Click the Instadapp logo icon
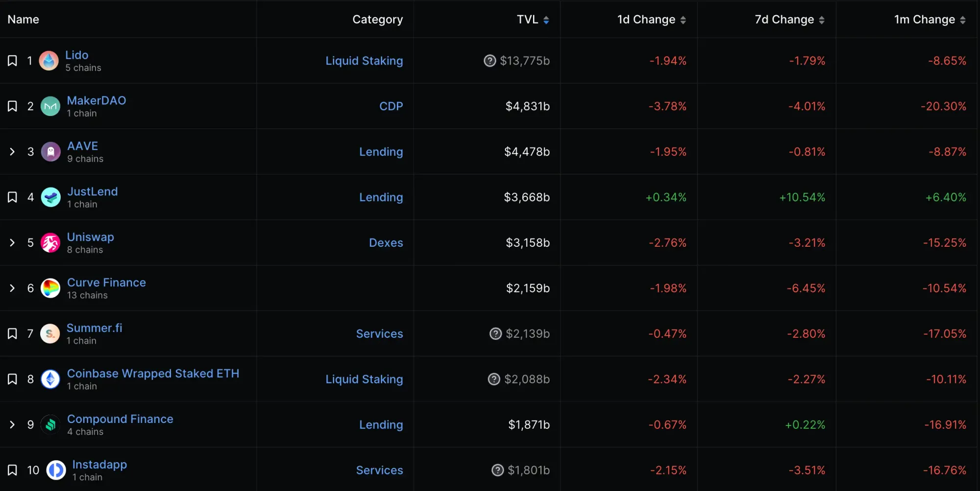The width and height of the screenshot is (980, 491). pos(56,470)
